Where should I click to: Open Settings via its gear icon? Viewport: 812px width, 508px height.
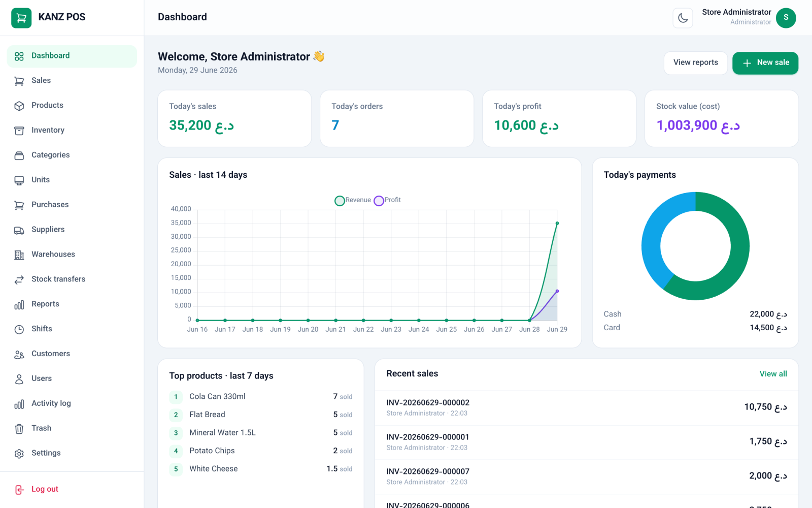[x=19, y=454]
